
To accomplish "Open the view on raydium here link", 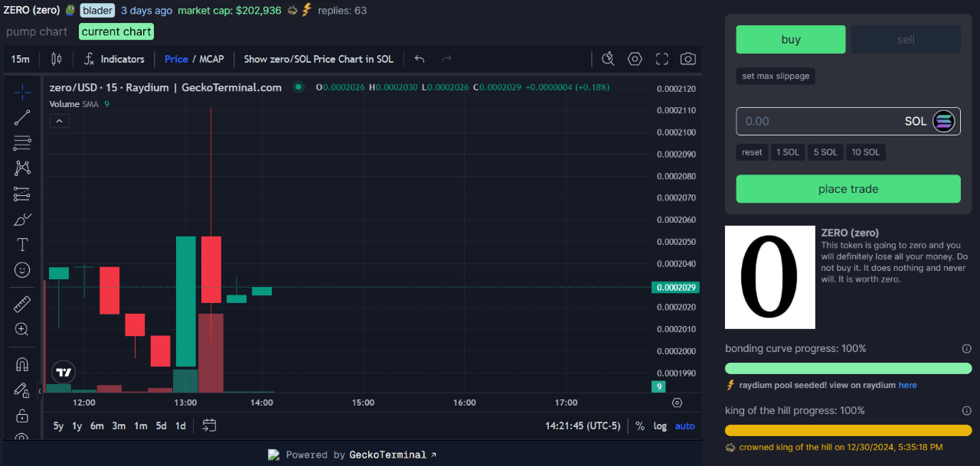I will pos(907,385).
